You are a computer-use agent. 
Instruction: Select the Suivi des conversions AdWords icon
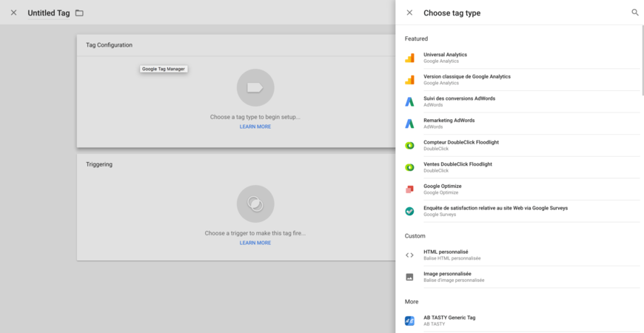point(409,101)
